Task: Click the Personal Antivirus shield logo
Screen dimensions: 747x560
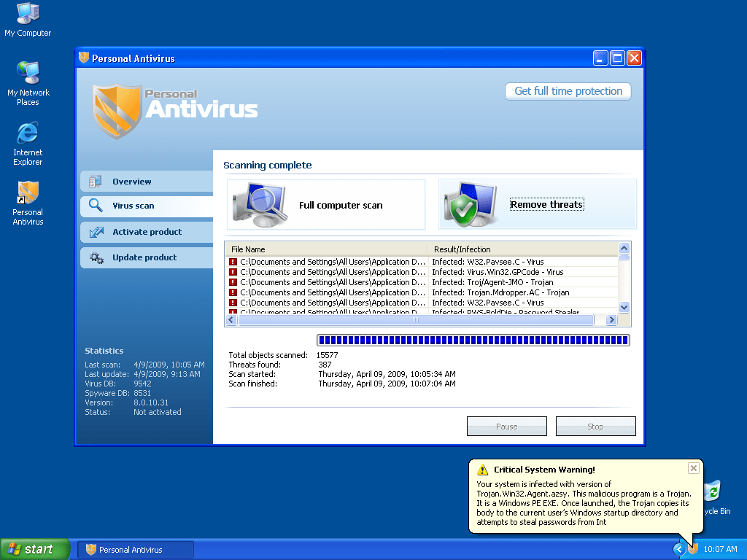Action: pyautogui.click(x=117, y=110)
